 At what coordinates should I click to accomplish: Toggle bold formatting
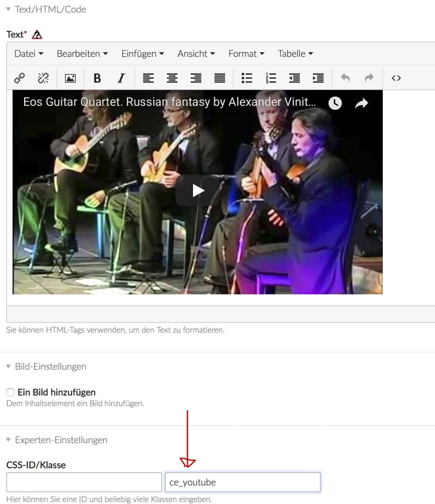97,78
